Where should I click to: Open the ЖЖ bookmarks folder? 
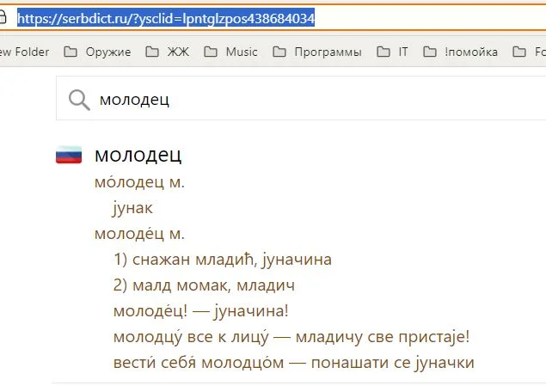pyautogui.click(x=170, y=52)
